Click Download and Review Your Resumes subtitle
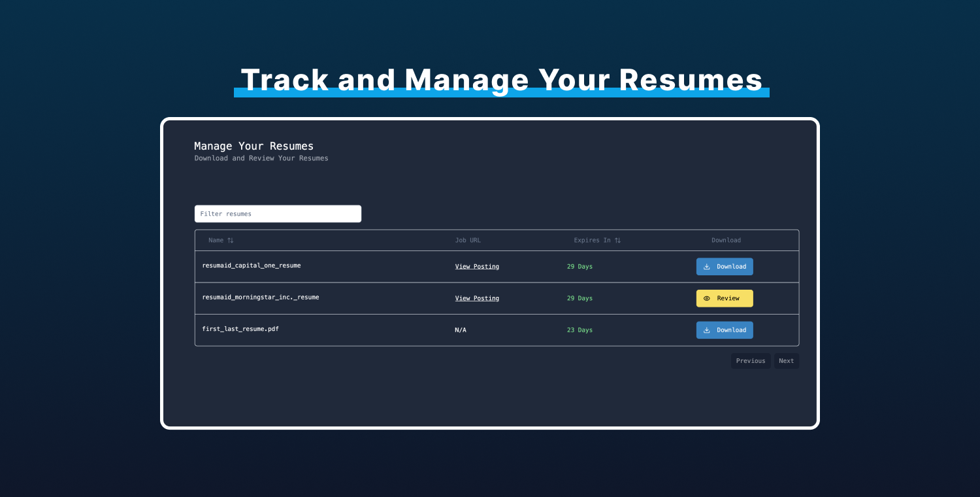 261,158
